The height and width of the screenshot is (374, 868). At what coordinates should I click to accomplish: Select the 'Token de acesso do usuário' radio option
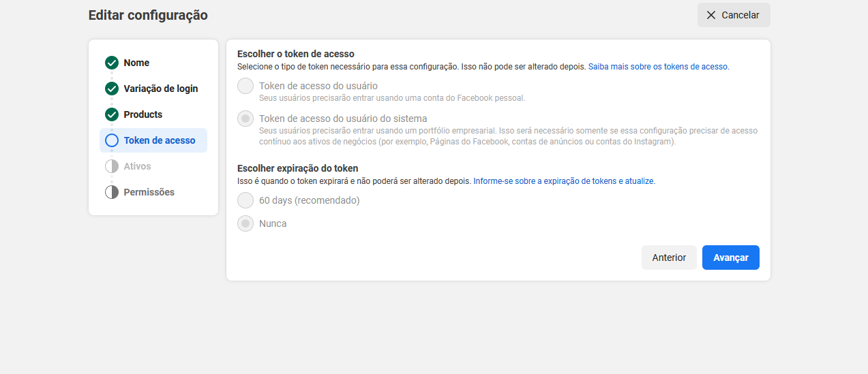245,87
